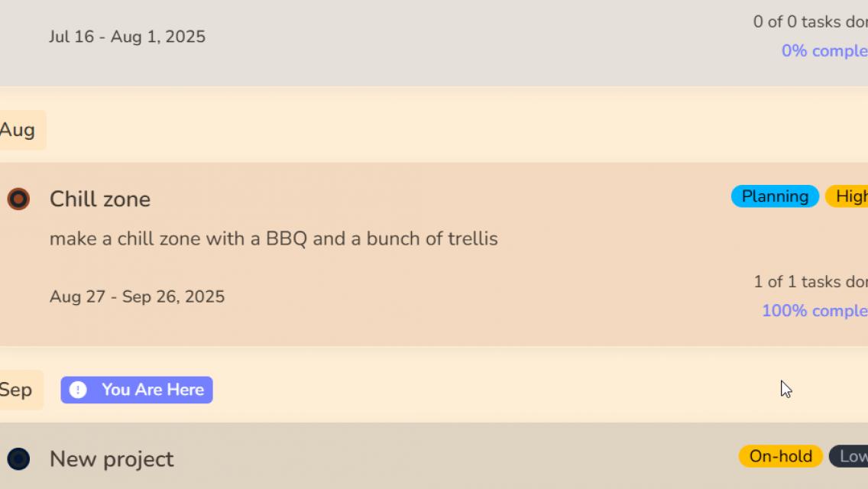Click the Planning status badge
Viewport: 868px width, 489px height.
775,196
